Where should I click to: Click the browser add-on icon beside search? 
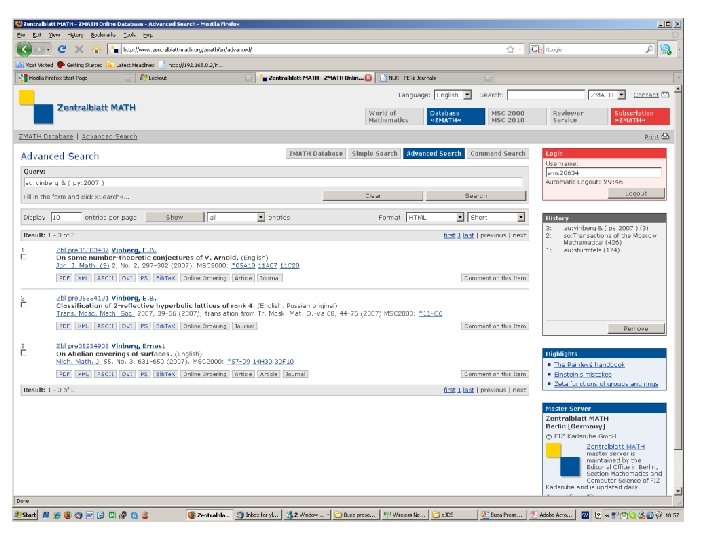665,49
